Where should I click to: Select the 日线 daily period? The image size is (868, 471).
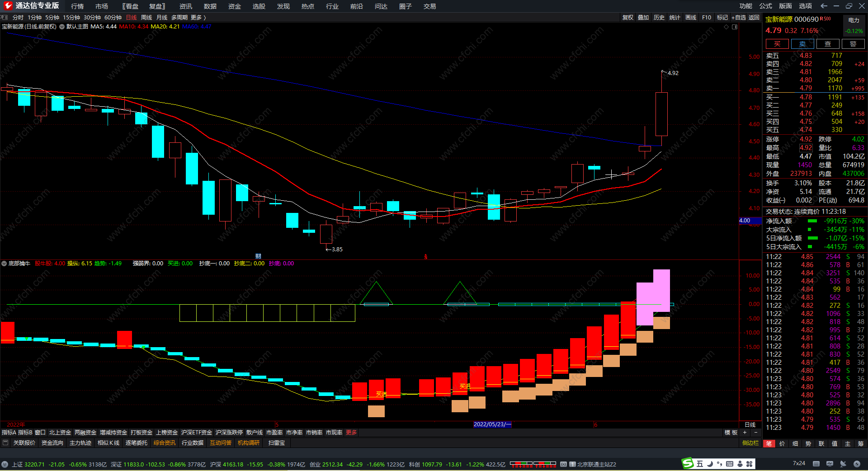[131, 17]
